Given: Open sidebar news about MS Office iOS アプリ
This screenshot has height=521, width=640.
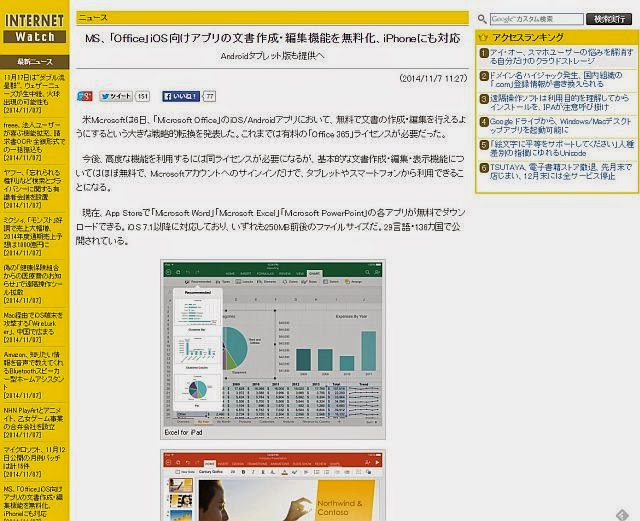Looking at the screenshot, I should click(33, 503).
